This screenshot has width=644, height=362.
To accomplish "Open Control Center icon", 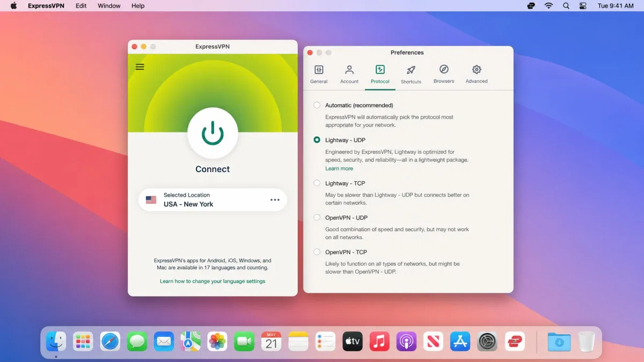I will [x=583, y=6].
